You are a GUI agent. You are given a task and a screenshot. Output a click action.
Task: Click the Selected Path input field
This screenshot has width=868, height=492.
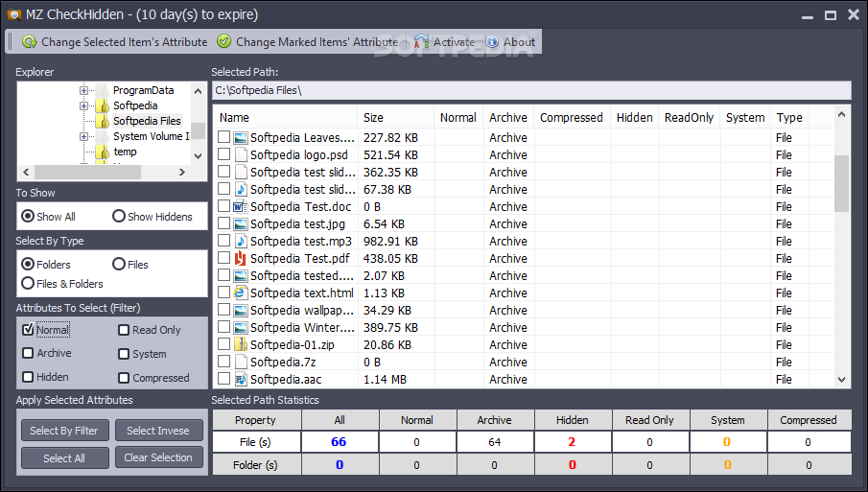(x=531, y=90)
